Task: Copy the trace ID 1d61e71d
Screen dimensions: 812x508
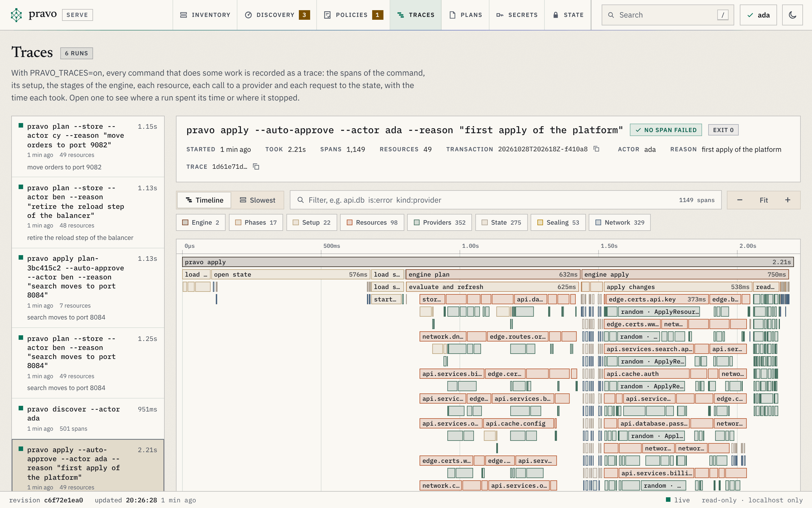Action: (x=256, y=167)
